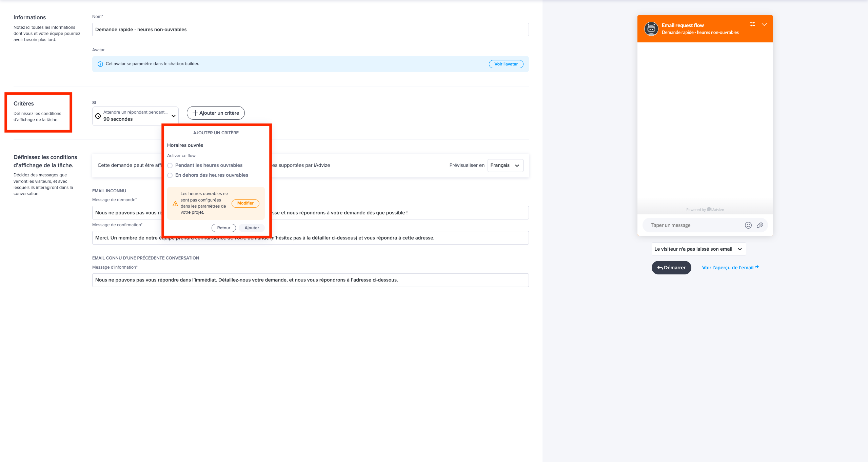Select Pendant les heures ouvrables radio
The width and height of the screenshot is (868, 462).
click(170, 166)
